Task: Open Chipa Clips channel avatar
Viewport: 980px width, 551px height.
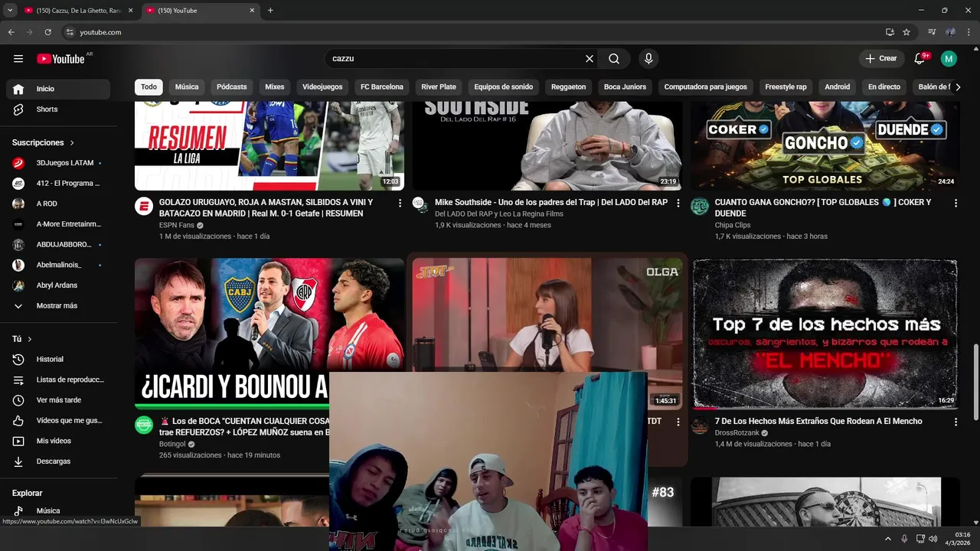Action: coord(700,206)
